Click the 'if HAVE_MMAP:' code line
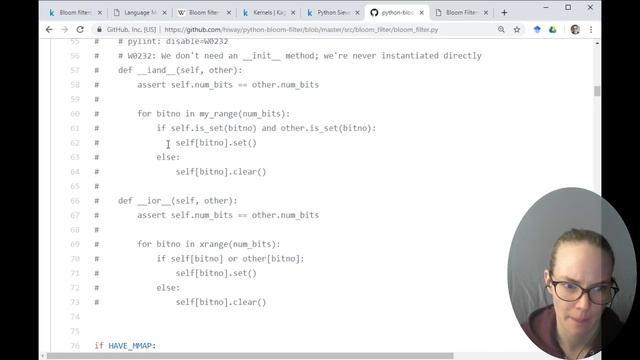 pyautogui.click(x=125, y=346)
